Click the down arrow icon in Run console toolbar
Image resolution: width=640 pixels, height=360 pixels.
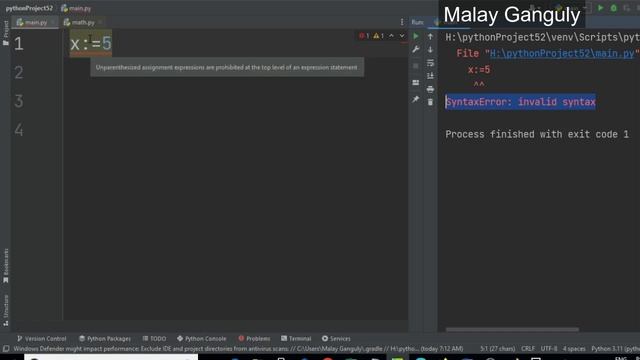click(x=430, y=50)
